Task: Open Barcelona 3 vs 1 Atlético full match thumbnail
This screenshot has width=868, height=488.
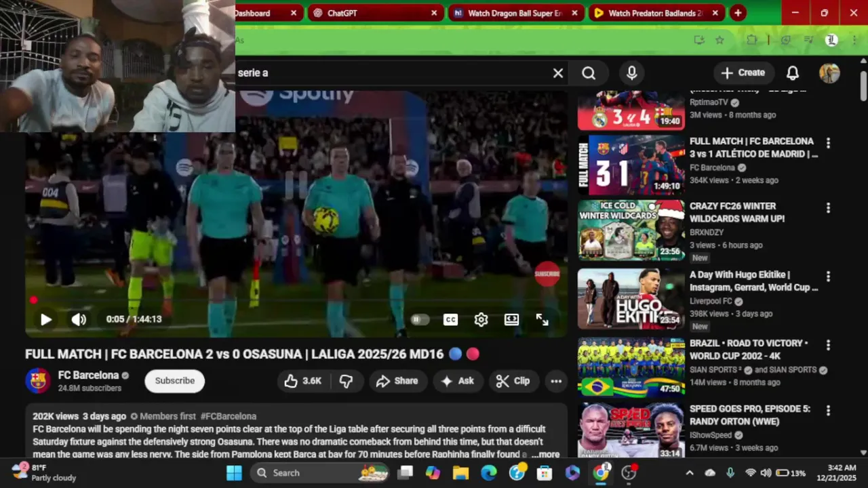Action: point(631,165)
